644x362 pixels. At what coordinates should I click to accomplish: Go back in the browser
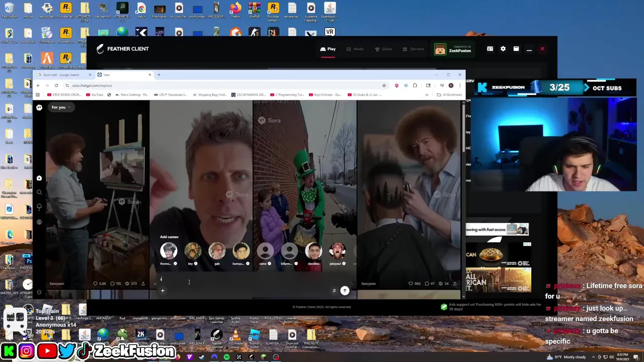click(x=38, y=85)
